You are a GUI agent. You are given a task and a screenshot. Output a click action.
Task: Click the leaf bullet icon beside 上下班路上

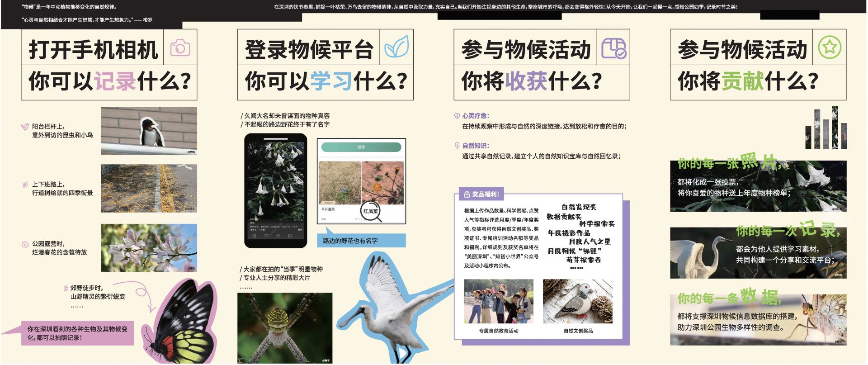pyautogui.click(x=25, y=185)
